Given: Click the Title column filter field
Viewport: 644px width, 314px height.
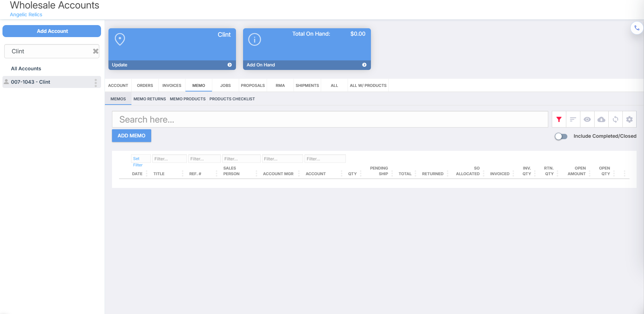Looking at the screenshot, I should (170, 159).
